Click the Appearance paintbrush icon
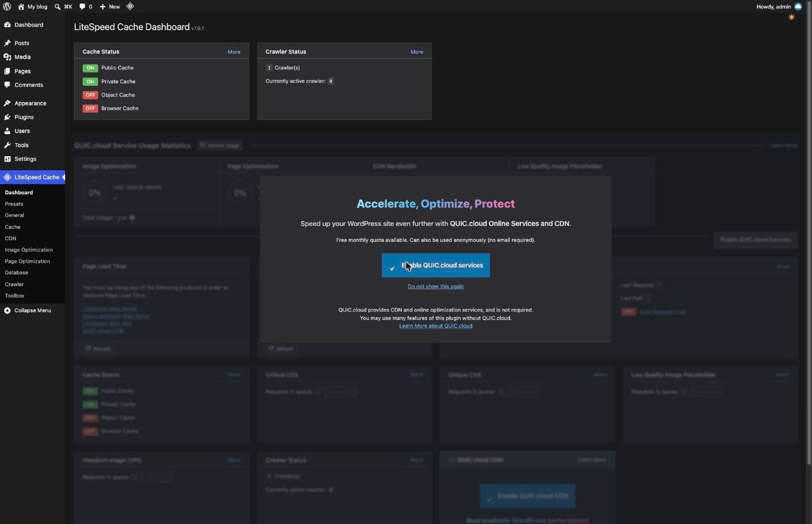The height and width of the screenshot is (524, 812). pos(7,103)
